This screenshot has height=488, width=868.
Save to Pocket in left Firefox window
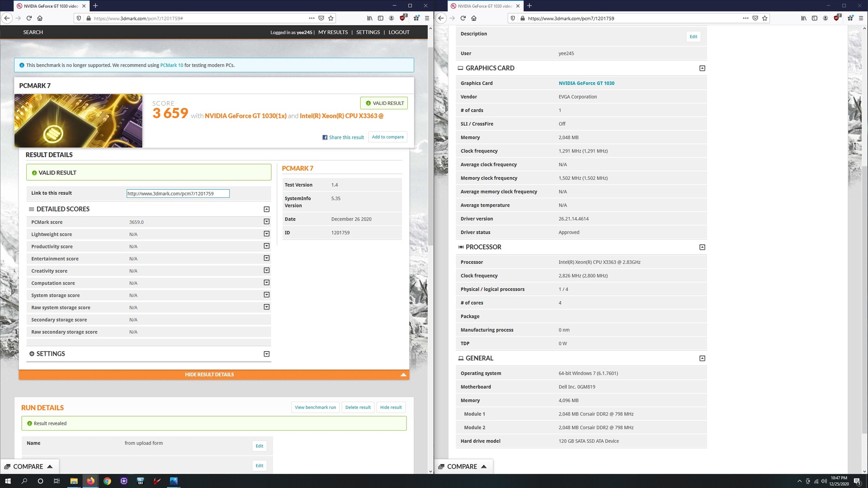click(321, 18)
